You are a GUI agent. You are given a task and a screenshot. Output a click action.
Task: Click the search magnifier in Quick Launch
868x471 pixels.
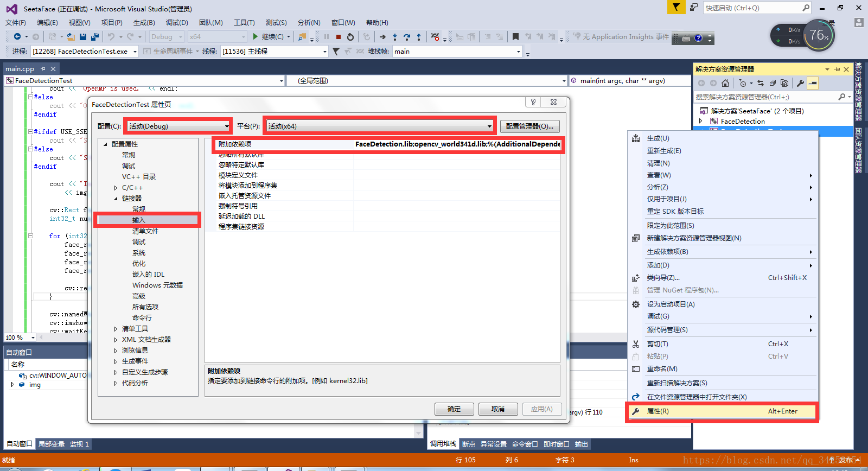pyautogui.click(x=806, y=8)
